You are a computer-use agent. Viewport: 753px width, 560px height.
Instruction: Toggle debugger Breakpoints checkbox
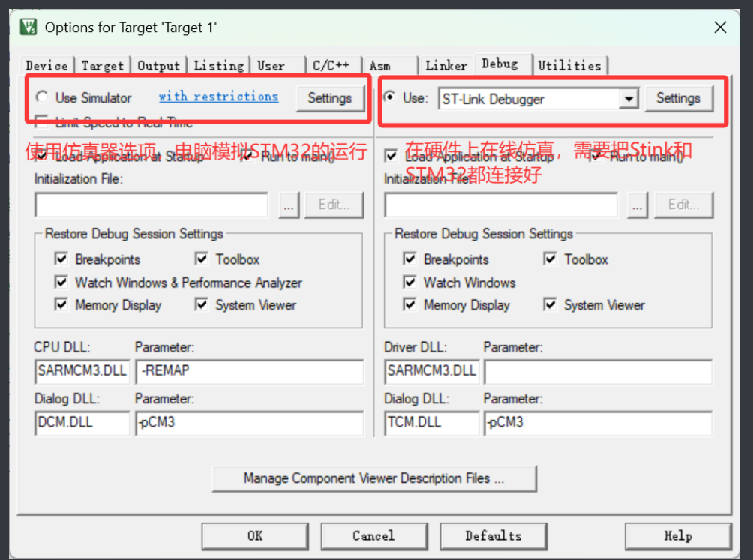point(410,259)
